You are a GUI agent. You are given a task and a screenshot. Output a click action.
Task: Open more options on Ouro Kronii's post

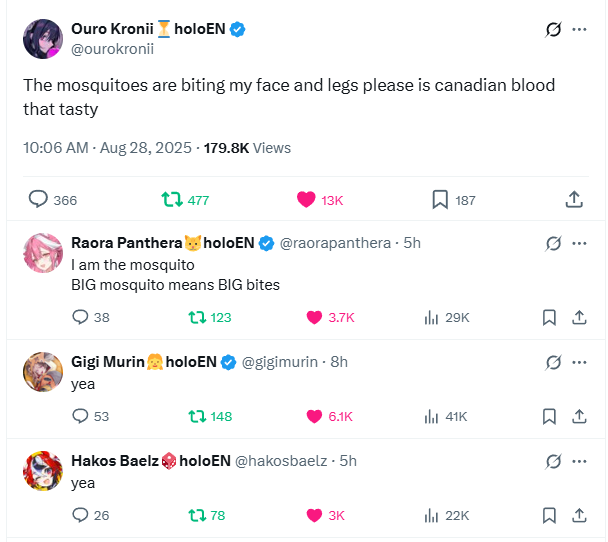click(579, 30)
